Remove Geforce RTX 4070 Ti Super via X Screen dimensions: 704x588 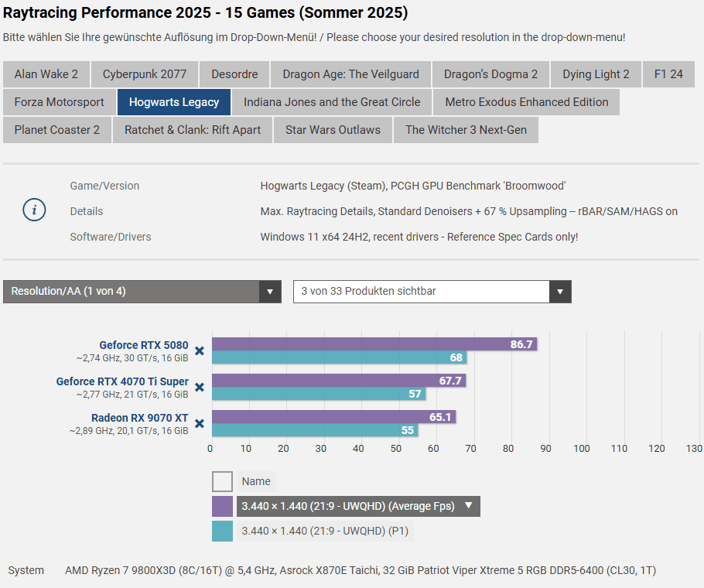199,387
